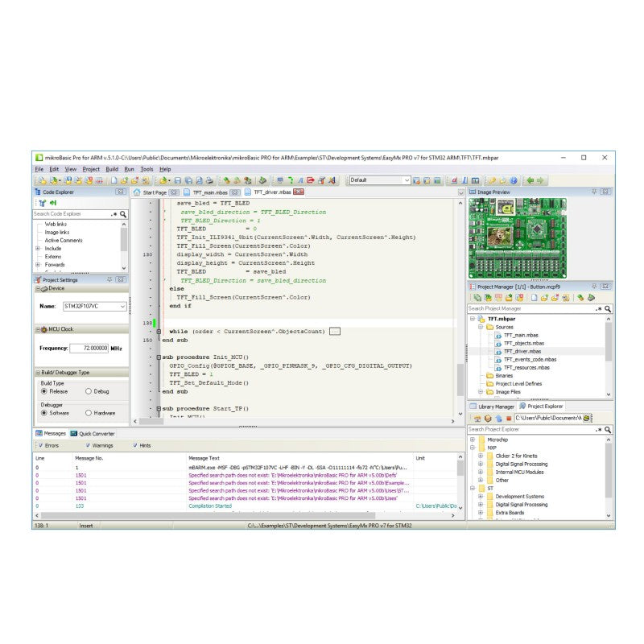644x644 pixels.
Task: Type in the Frequency MHz field
Action: [90, 348]
